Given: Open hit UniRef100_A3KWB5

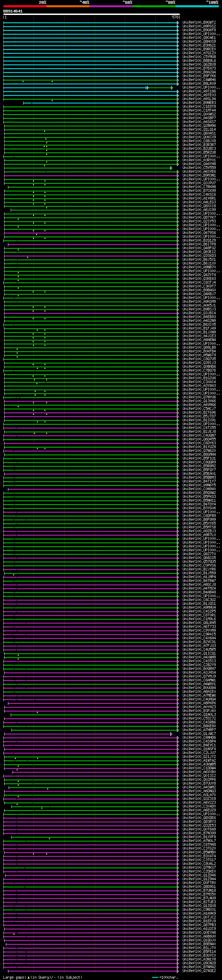Looking at the screenshot, I should (199, 764).
